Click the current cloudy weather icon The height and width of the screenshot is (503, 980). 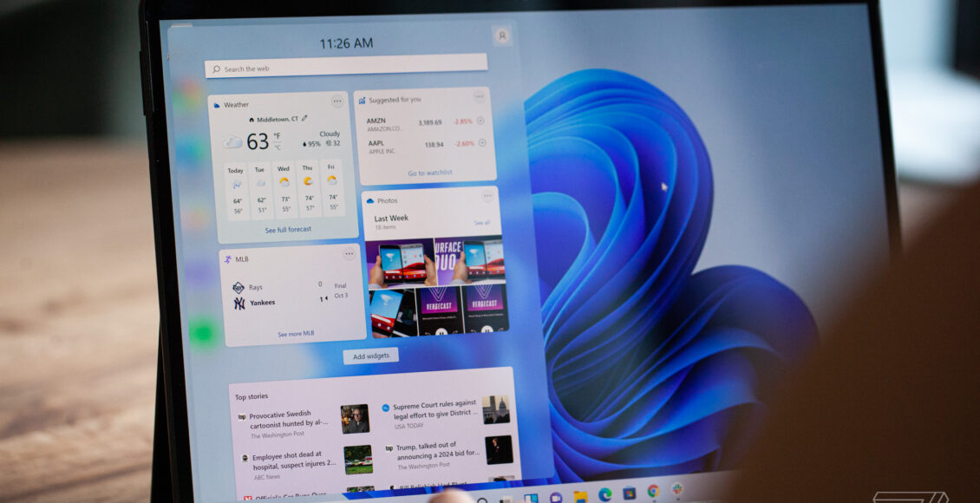tap(232, 142)
